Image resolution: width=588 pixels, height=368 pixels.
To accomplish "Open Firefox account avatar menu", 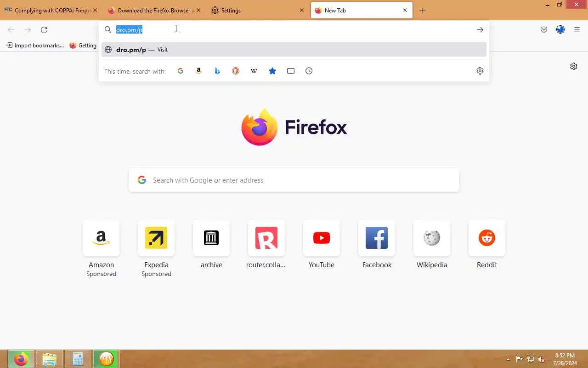I will click(x=560, y=29).
